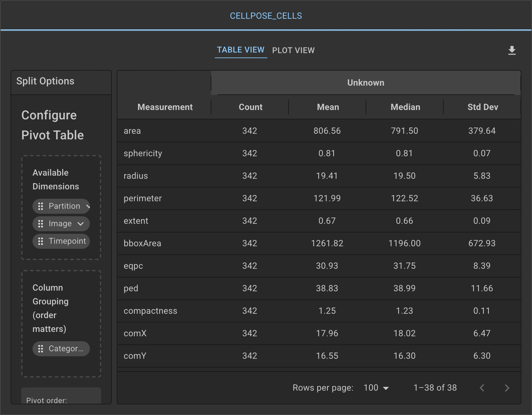Grab the Category chip drag handle
Screen dimensions: 532x415
(x=41, y=349)
